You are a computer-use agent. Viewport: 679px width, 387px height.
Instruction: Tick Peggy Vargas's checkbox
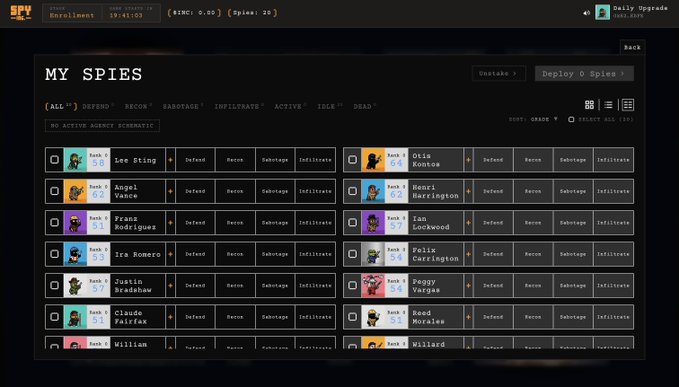coord(352,285)
